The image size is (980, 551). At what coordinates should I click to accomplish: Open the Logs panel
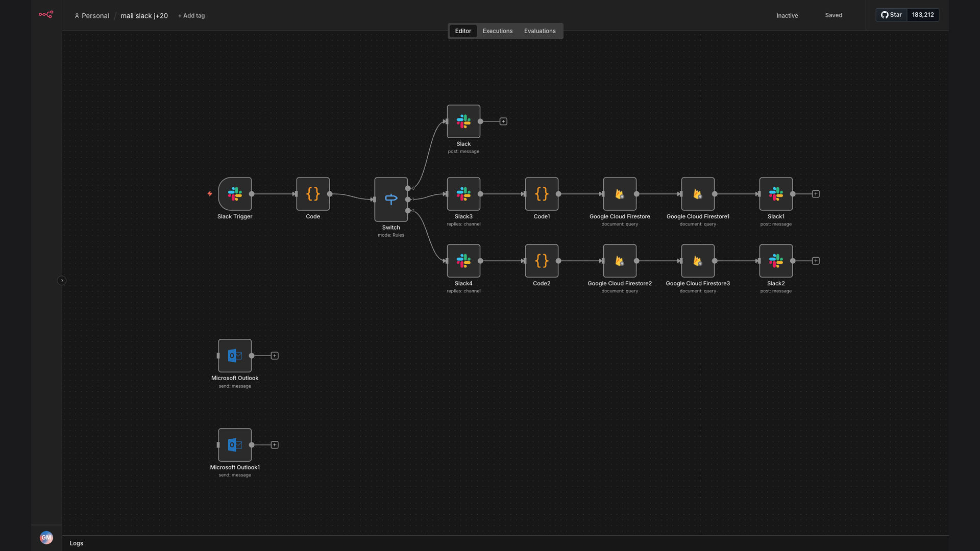(x=77, y=543)
